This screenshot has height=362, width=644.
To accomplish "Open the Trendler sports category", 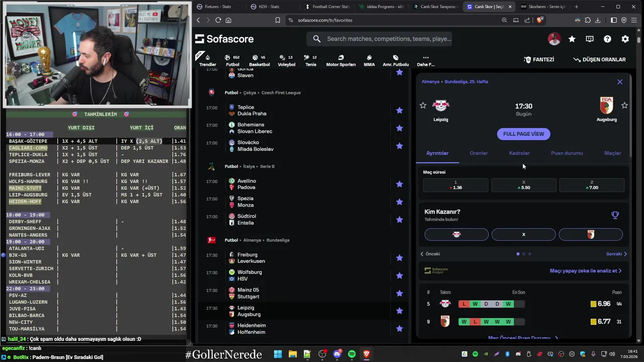I will [x=207, y=60].
